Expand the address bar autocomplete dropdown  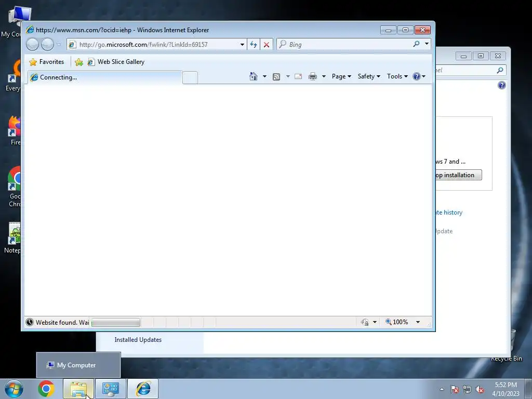pos(242,45)
